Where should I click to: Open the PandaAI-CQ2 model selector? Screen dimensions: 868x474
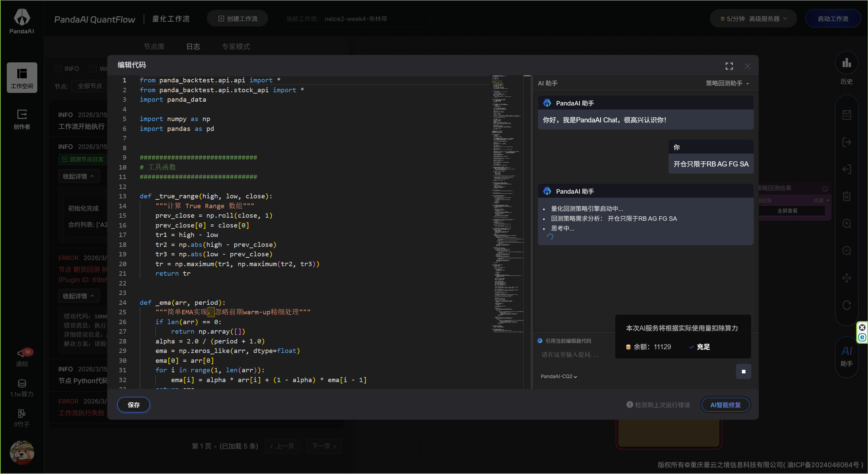pos(559,376)
